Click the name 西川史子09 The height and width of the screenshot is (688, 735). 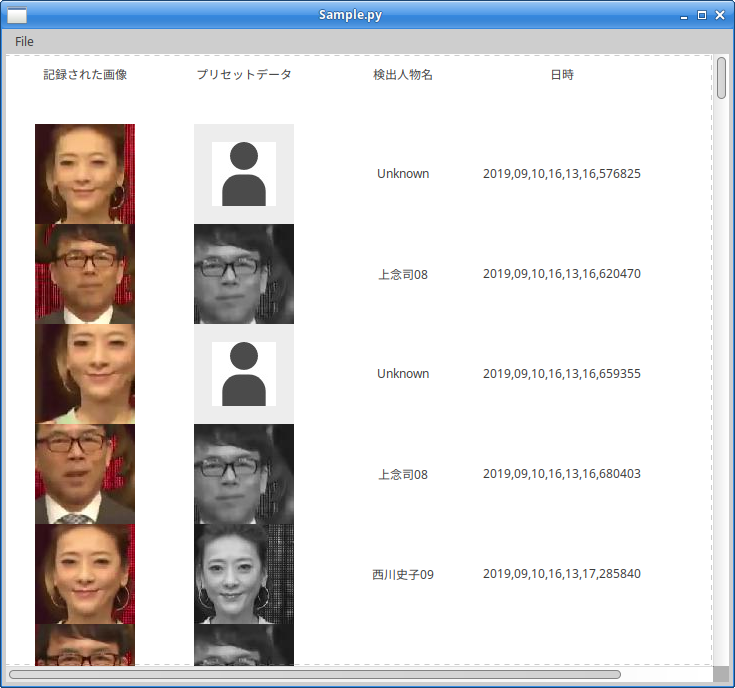pos(403,574)
